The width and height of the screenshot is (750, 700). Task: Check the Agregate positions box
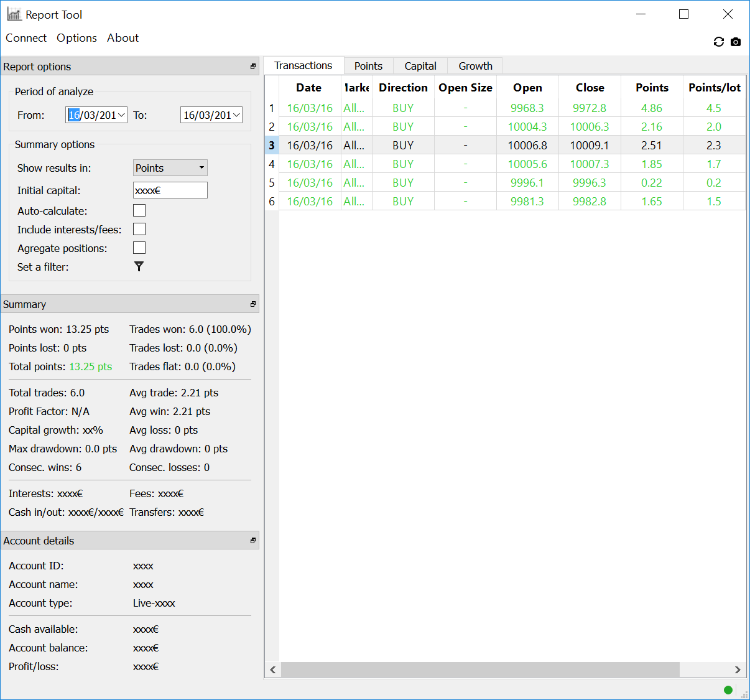click(139, 248)
